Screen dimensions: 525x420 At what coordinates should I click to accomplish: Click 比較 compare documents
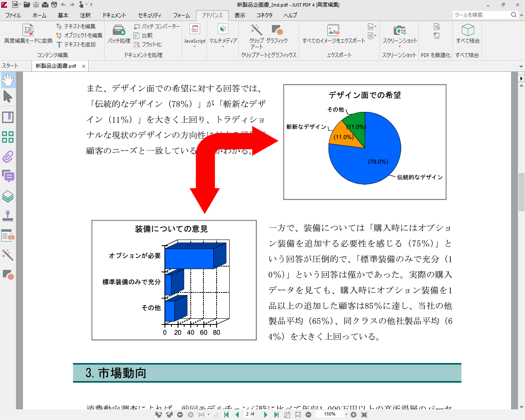pos(143,35)
